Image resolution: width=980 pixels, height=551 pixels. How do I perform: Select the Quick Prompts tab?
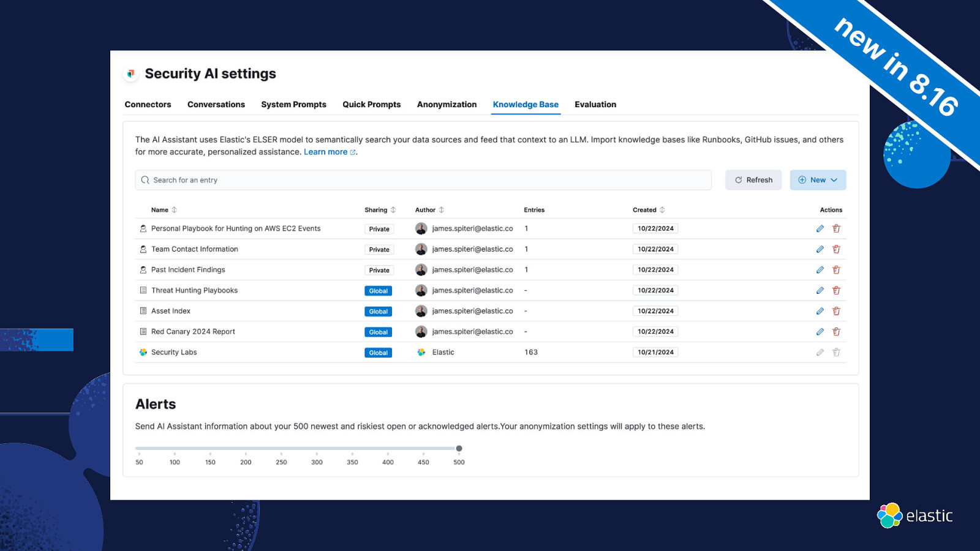(371, 105)
